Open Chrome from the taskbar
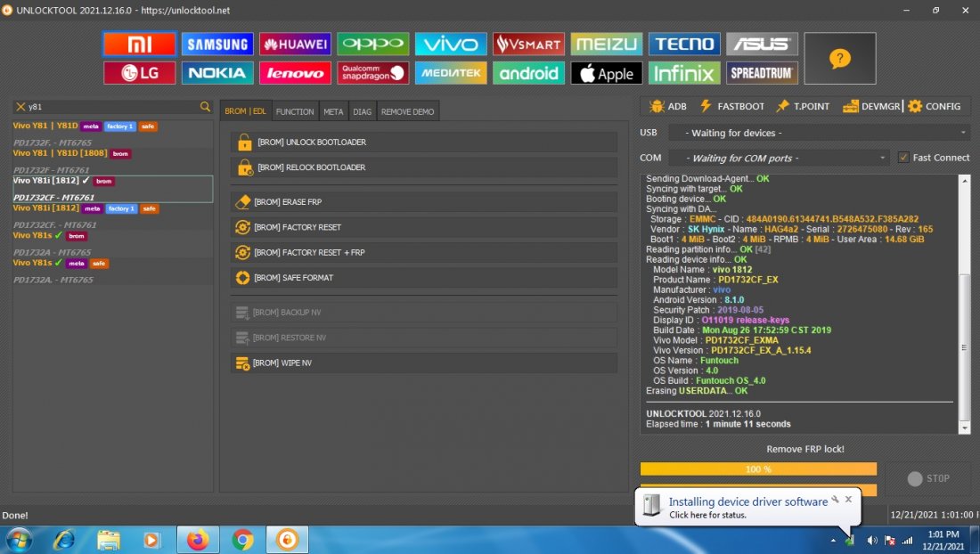980x554 pixels. point(242,540)
